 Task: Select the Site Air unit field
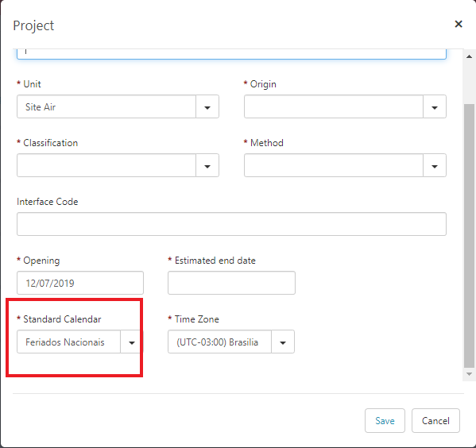pyautogui.click(x=106, y=107)
